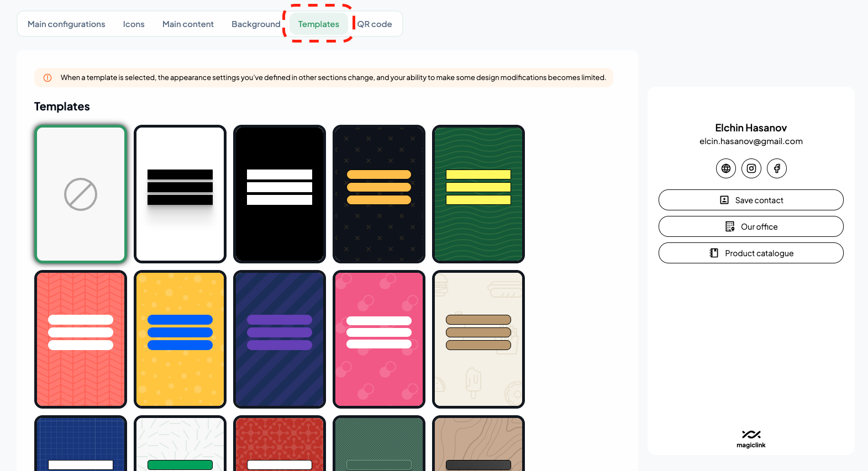Choose the white template with black bars
This screenshot has width=868, height=471.
[x=180, y=194]
